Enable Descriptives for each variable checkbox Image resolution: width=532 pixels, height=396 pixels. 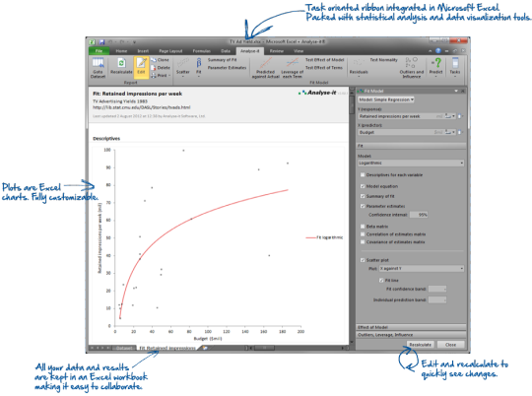363,174
